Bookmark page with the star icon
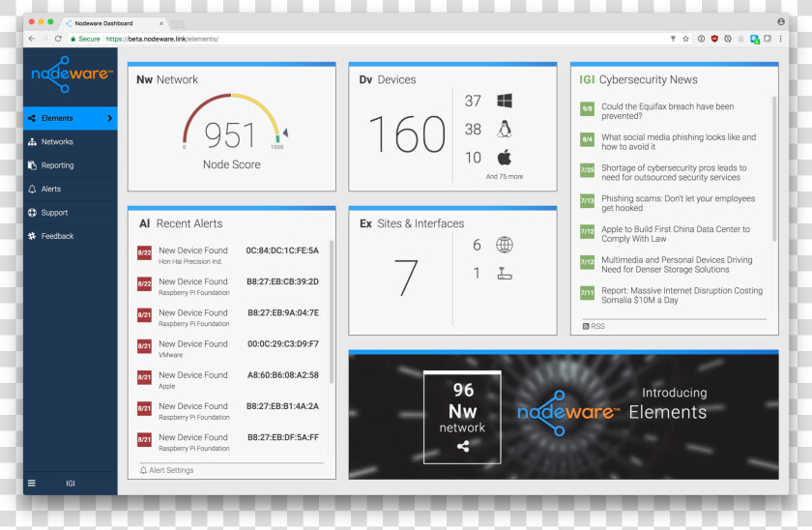The height and width of the screenshot is (530, 812). click(x=685, y=39)
